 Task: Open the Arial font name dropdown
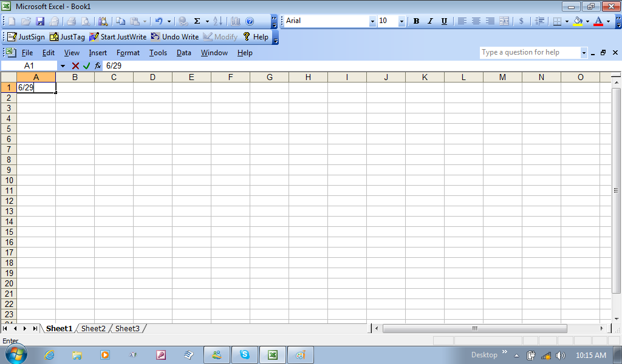(x=372, y=21)
